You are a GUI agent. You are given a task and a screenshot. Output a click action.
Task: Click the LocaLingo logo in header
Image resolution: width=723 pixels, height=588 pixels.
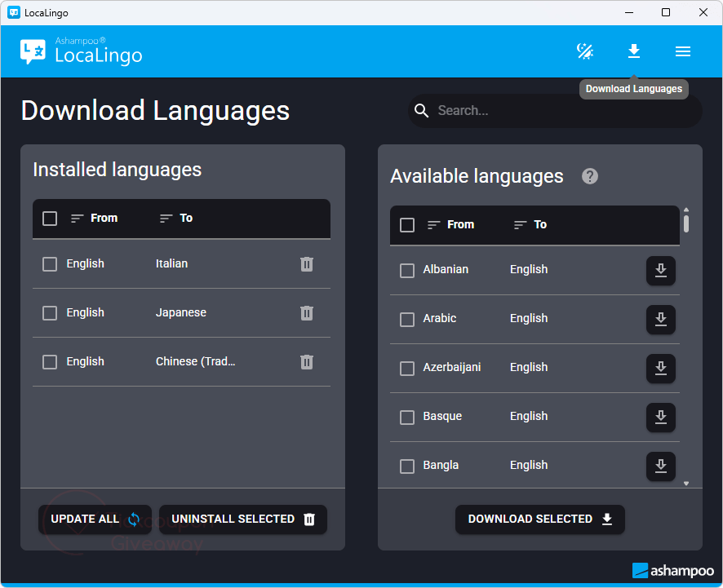(81, 51)
